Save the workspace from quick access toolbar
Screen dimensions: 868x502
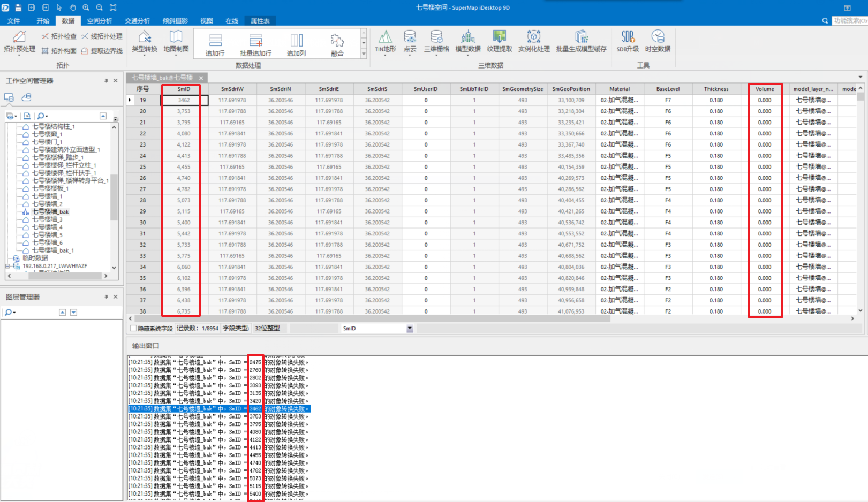tap(18, 7)
